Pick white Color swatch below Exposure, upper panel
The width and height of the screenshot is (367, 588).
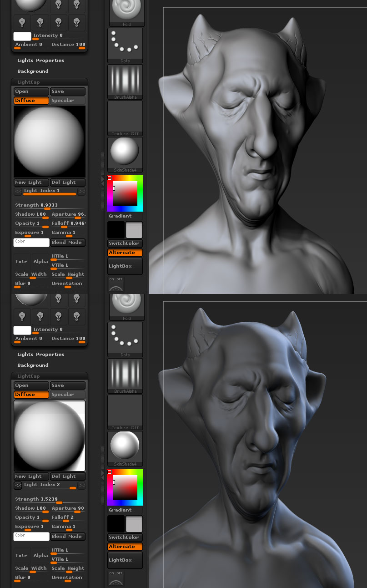click(x=31, y=243)
